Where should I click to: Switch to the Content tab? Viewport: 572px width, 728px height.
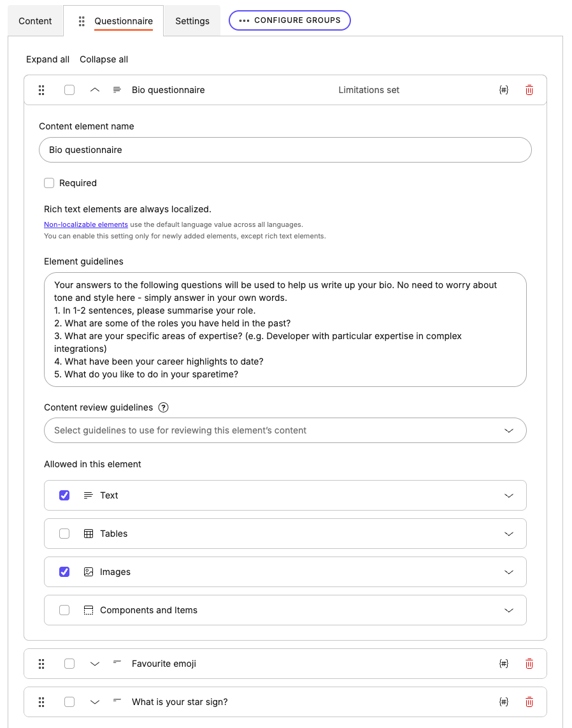[x=35, y=21]
